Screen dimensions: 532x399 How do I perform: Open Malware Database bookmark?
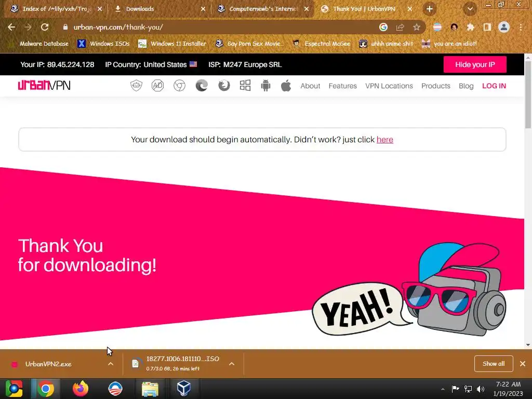coord(39,44)
